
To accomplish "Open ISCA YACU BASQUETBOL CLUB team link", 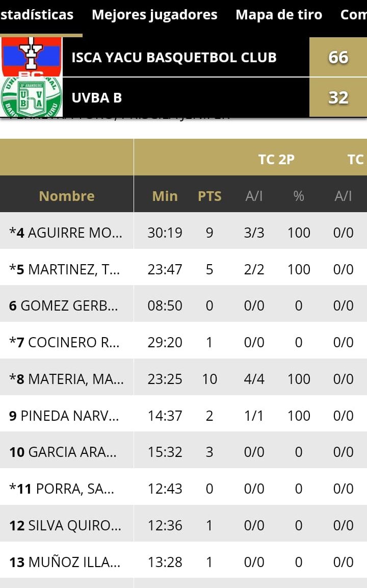I will 174,57.
